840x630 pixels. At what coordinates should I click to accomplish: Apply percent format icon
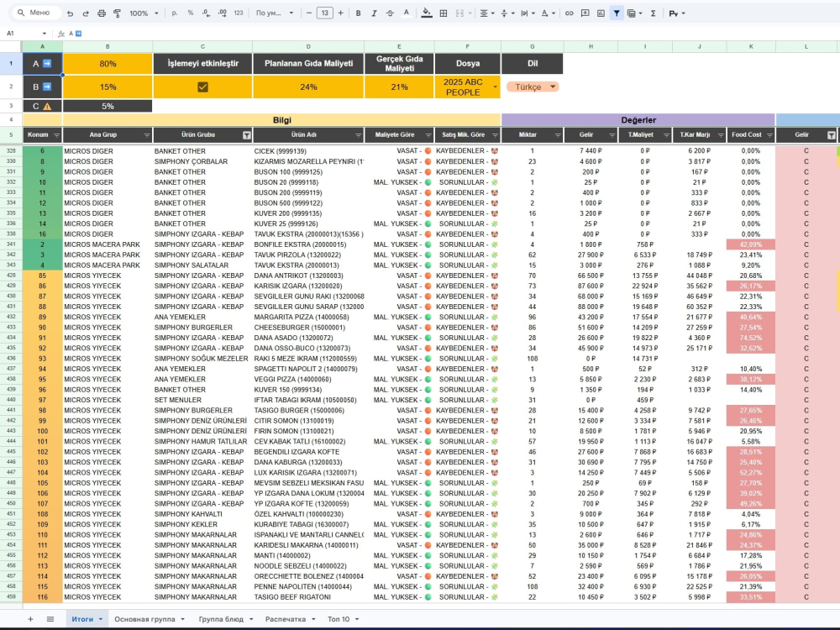click(191, 13)
